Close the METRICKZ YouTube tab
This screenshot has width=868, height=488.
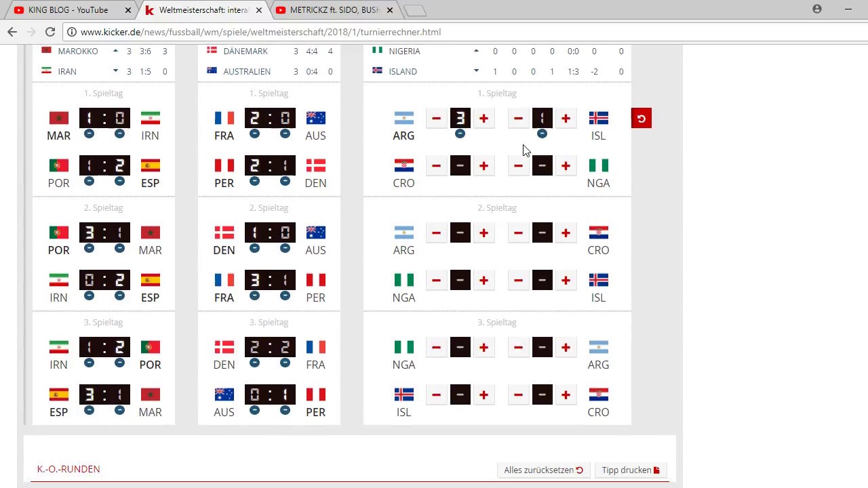pos(390,10)
